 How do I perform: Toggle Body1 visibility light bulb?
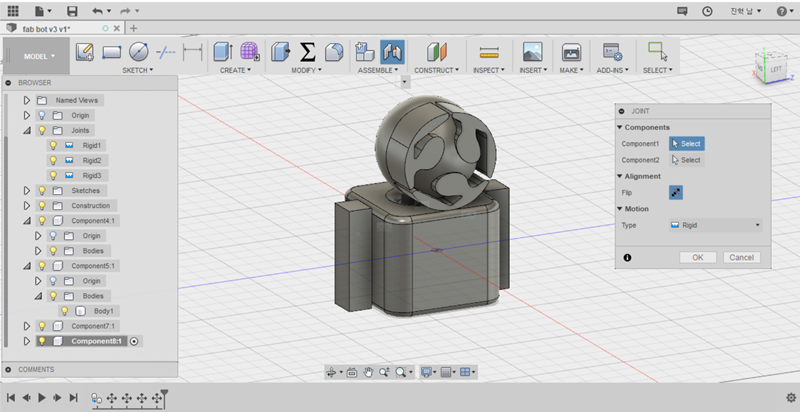coord(66,311)
